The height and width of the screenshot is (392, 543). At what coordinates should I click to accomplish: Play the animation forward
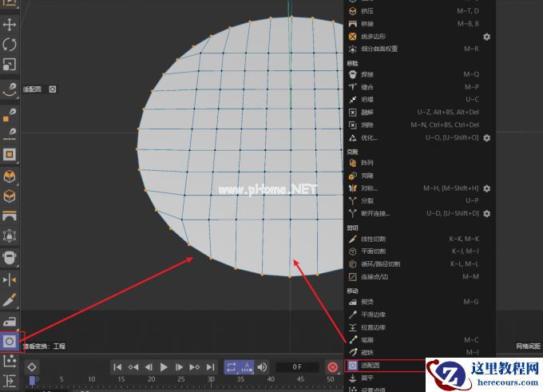pyautogui.click(x=164, y=367)
